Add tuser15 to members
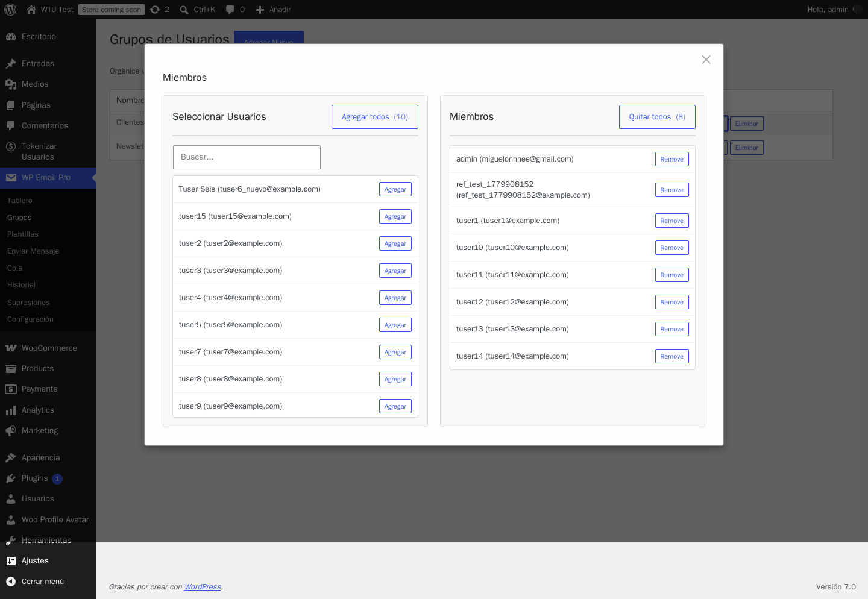868x599 pixels. (x=395, y=216)
